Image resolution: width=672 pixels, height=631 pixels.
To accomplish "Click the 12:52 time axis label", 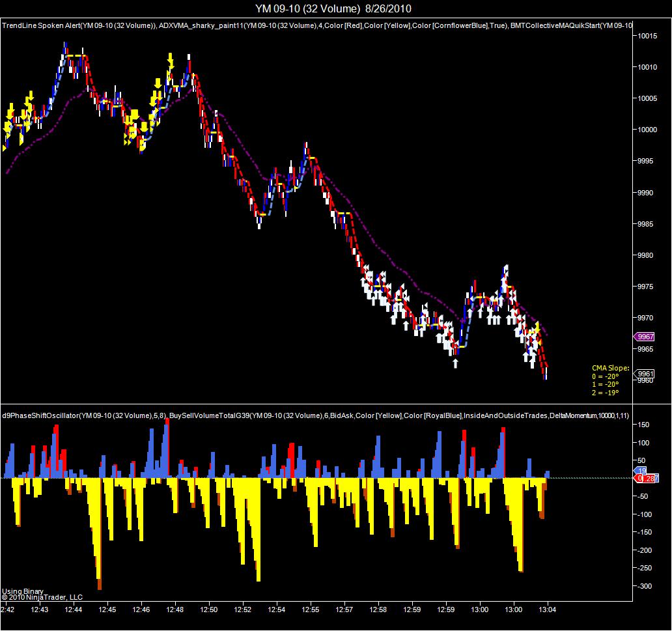I will tap(243, 610).
